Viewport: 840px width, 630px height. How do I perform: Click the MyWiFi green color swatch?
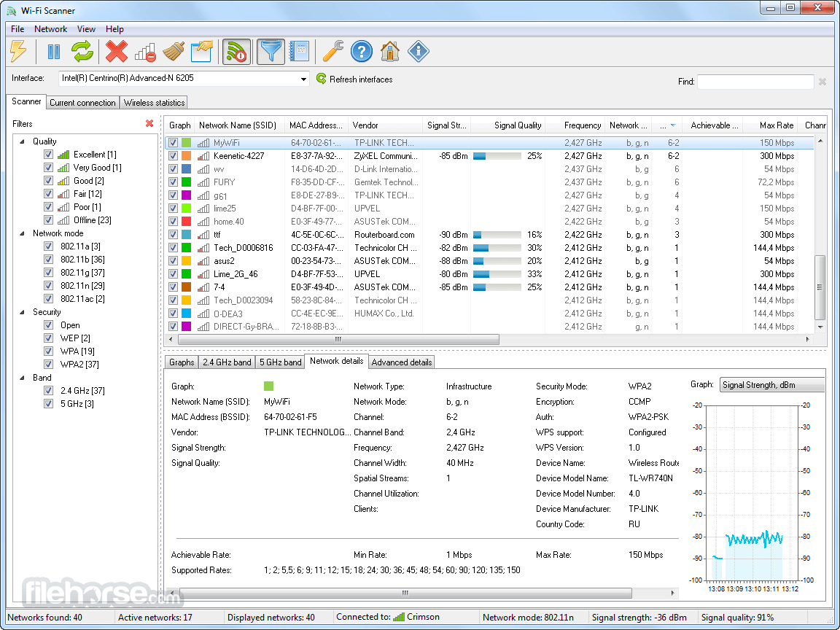tap(186, 142)
